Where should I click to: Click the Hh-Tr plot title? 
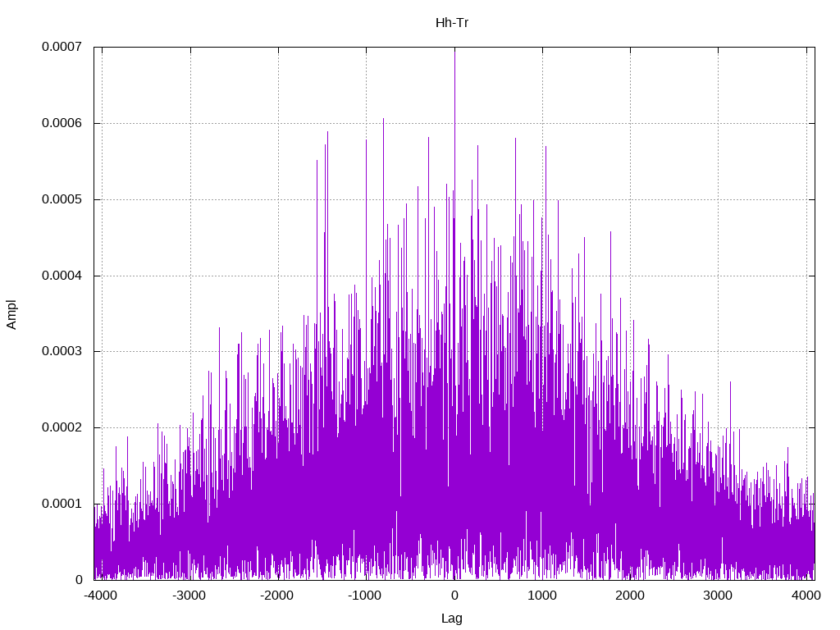pyautogui.click(x=452, y=23)
